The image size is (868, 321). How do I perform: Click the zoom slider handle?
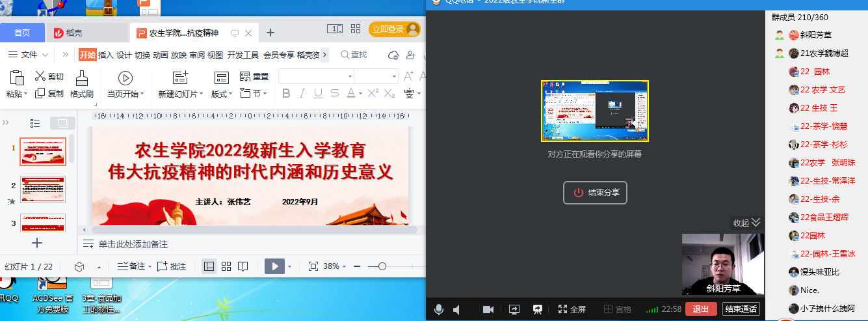tap(382, 266)
